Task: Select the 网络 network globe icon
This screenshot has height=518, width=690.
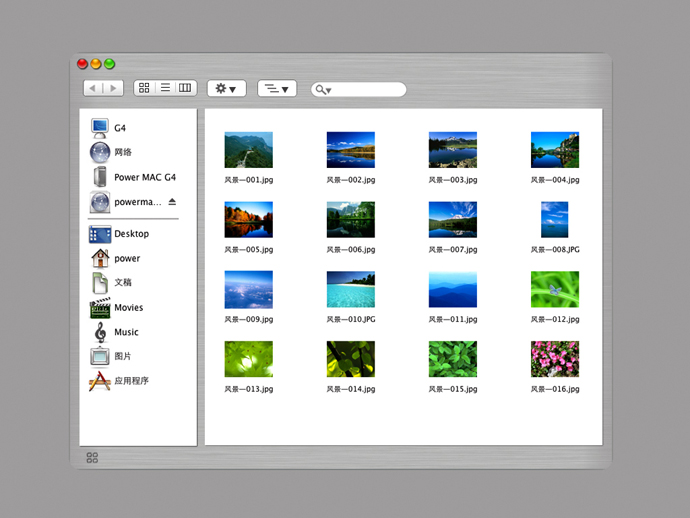Action: pos(100,153)
